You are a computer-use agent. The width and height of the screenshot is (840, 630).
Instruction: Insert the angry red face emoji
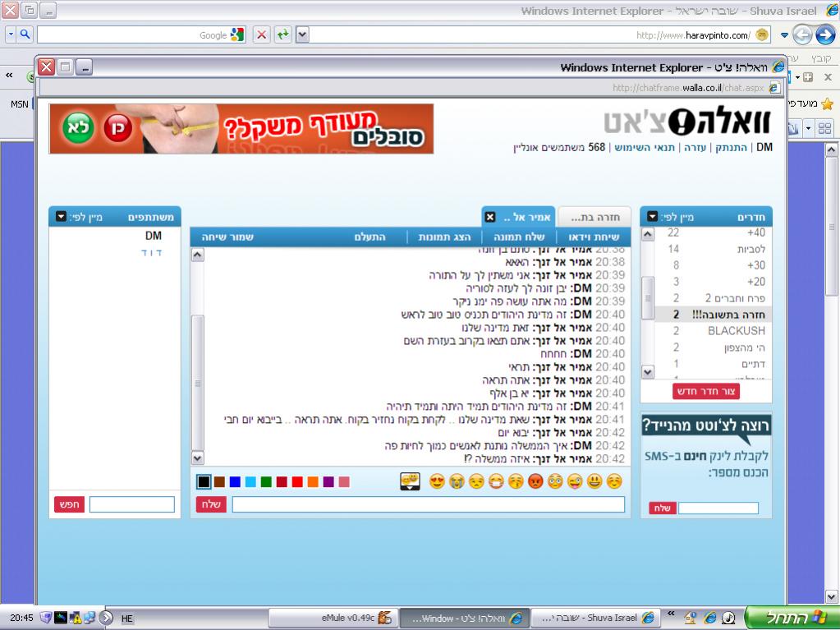click(x=535, y=481)
